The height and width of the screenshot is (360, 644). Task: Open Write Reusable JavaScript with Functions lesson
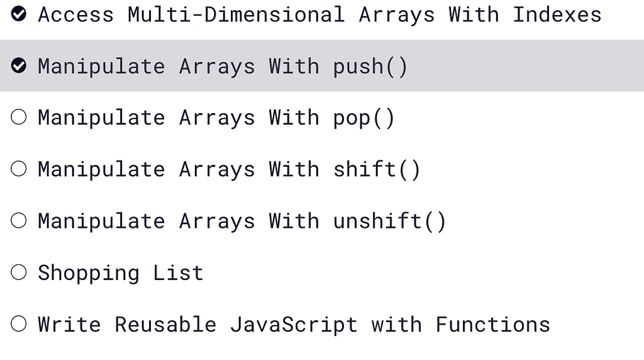294,325
